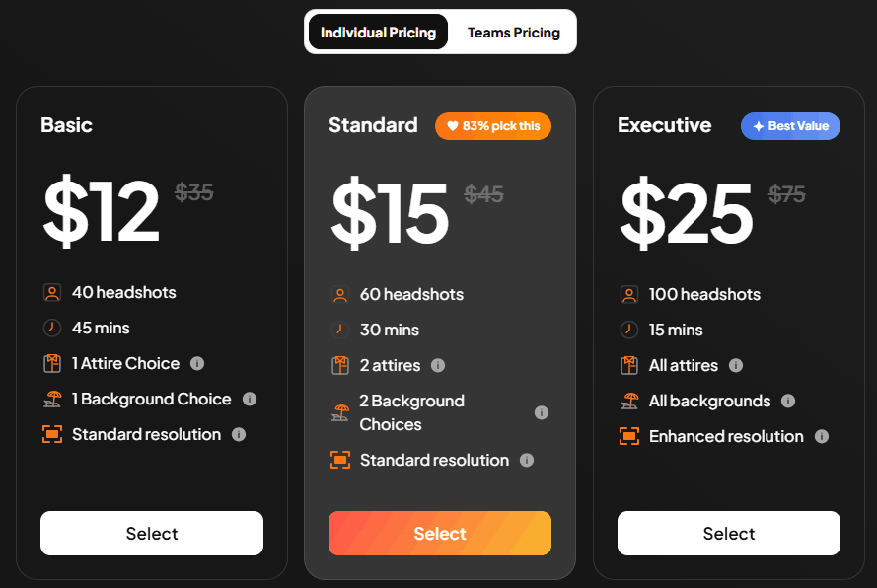Click the info icon beside 2 Background Choices

click(542, 412)
